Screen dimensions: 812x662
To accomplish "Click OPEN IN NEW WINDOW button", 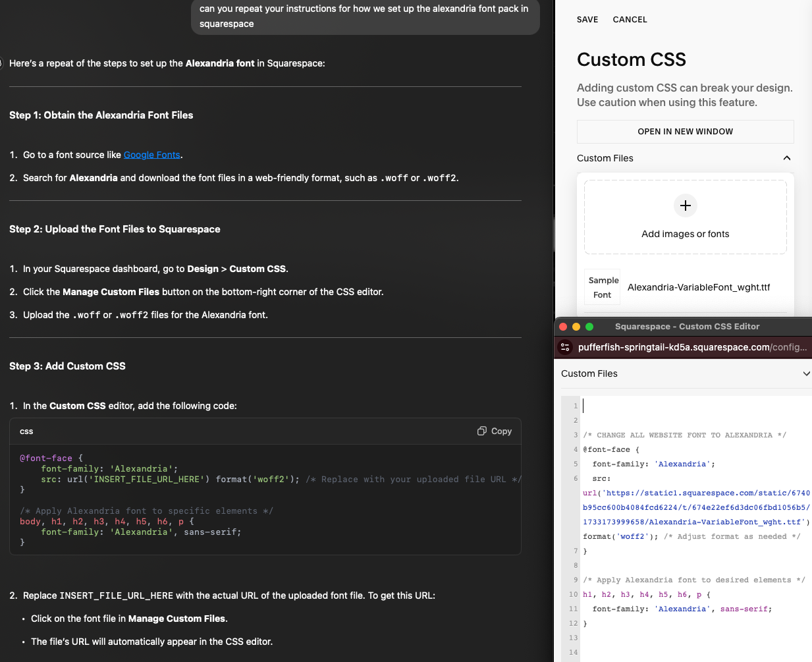I will 685,132.
